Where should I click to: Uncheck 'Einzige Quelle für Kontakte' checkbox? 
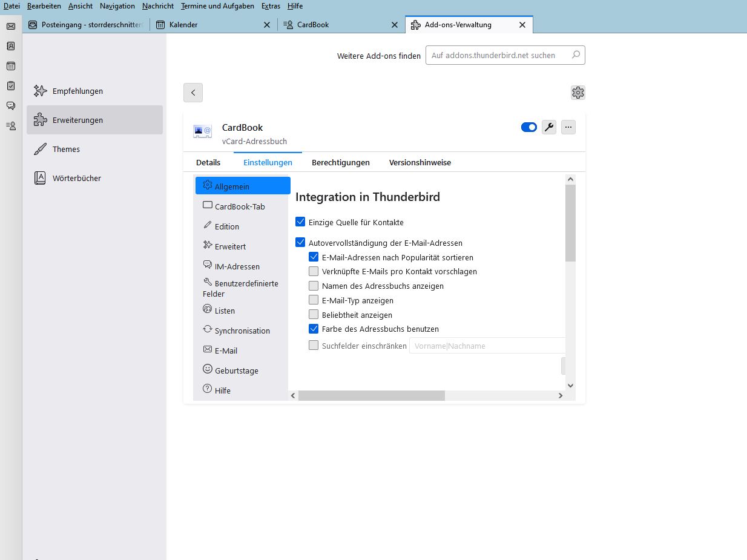(300, 222)
